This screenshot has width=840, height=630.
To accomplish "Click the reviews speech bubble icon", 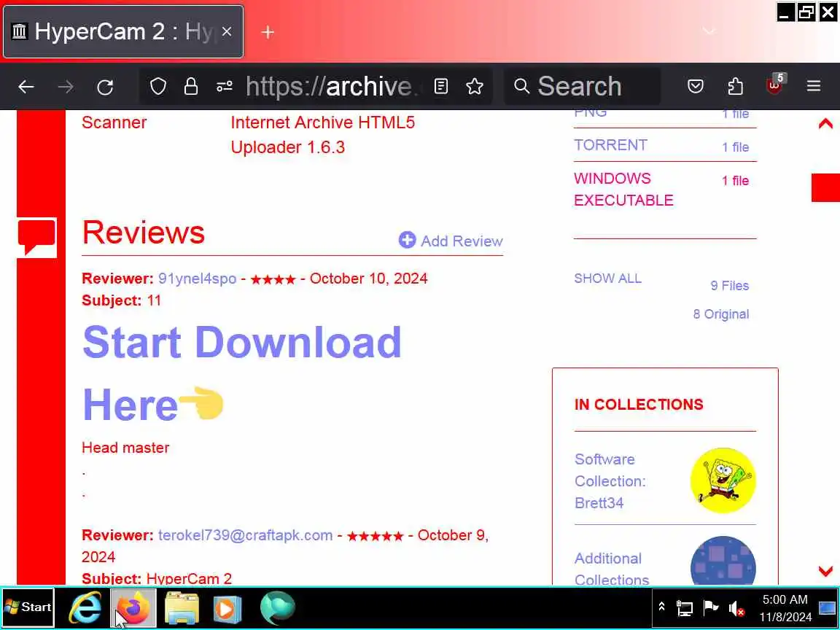I will coord(36,237).
